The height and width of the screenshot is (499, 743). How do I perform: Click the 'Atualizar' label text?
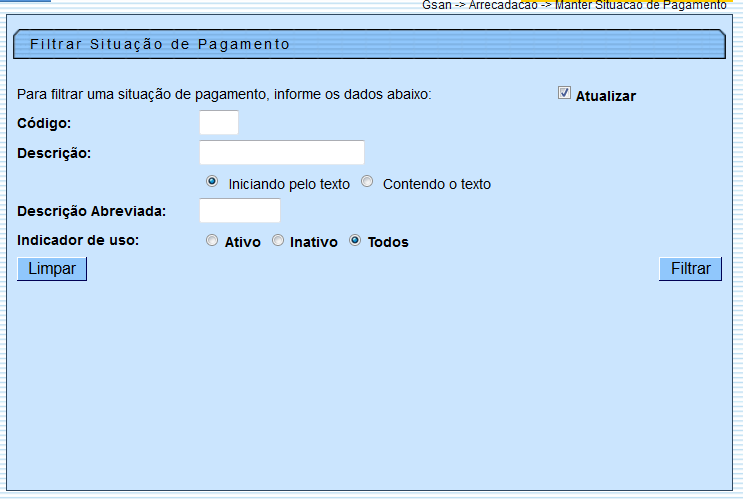point(605,96)
